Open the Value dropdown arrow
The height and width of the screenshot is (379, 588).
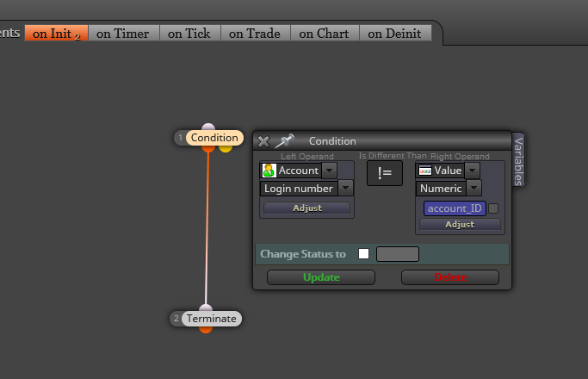472,171
